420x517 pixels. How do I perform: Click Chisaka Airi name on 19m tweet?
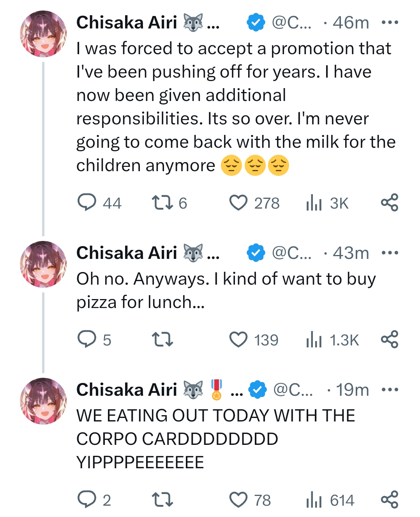tap(127, 390)
